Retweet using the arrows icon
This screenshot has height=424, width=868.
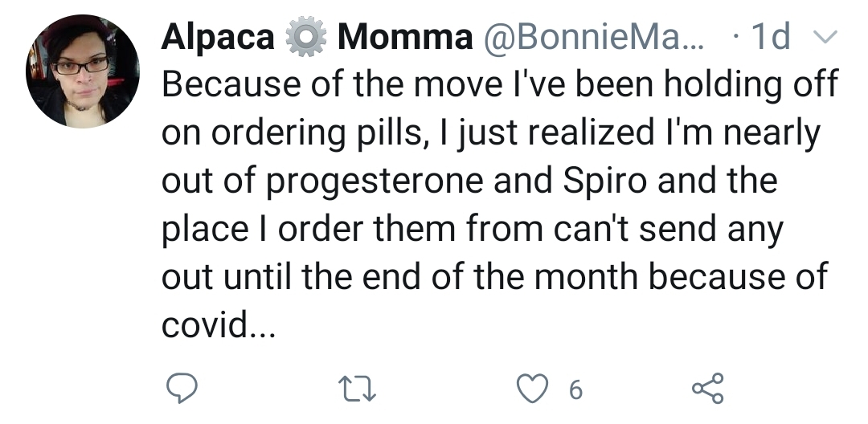(357, 389)
